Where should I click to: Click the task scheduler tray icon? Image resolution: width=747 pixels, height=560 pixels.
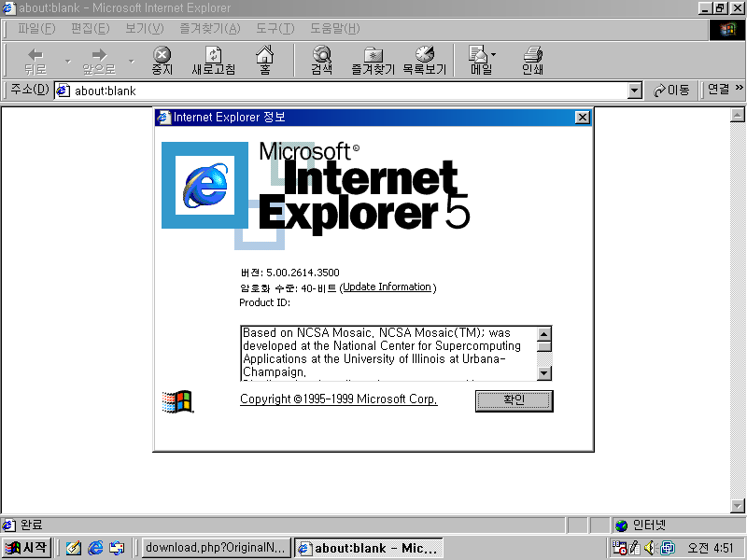(x=619, y=548)
